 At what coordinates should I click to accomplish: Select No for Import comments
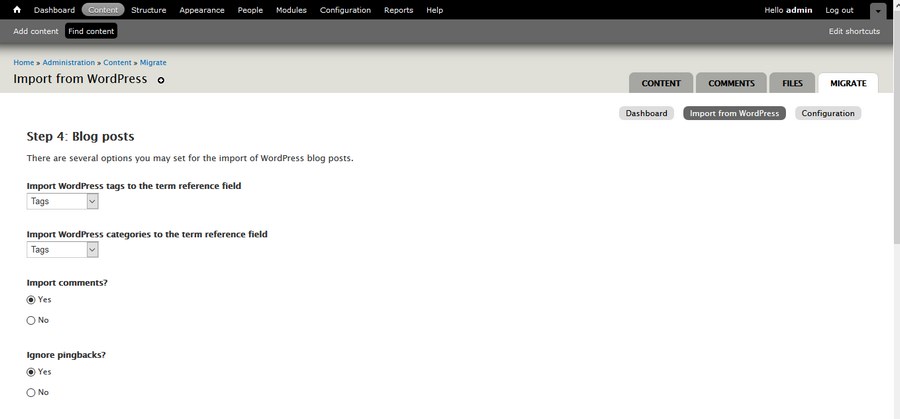click(31, 320)
